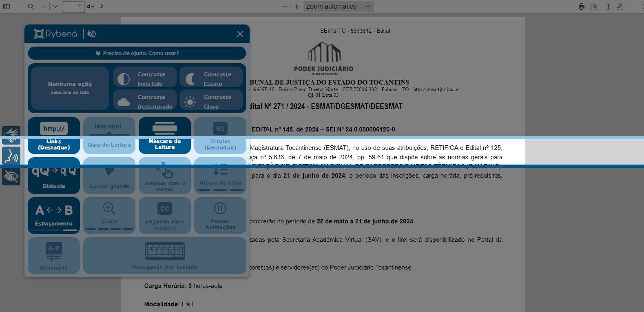Turn off the Dislexia font option
The height and width of the screenshot is (312, 644).
54,176
